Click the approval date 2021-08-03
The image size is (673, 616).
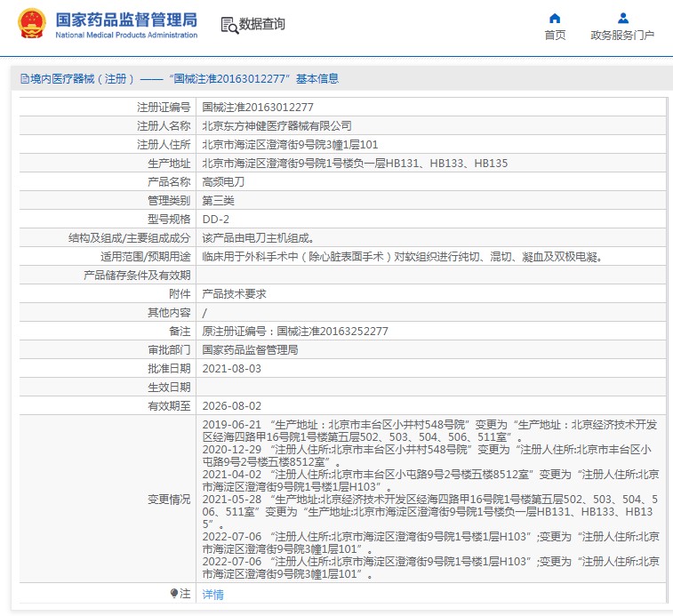coord(231,369)
